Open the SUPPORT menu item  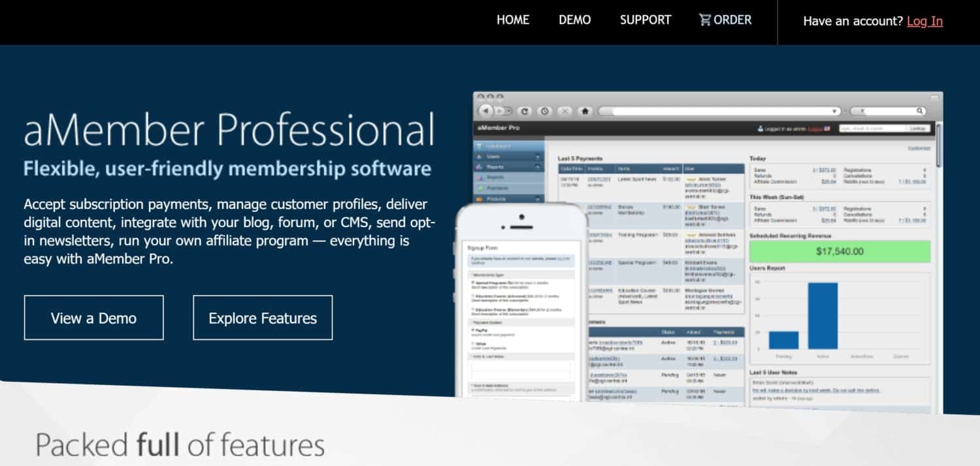[x=645, y=20]
